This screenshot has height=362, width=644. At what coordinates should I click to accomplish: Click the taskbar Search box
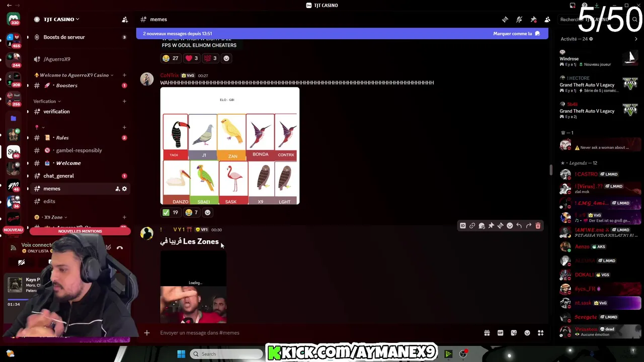pyautogui.click(x=226, y=354)
